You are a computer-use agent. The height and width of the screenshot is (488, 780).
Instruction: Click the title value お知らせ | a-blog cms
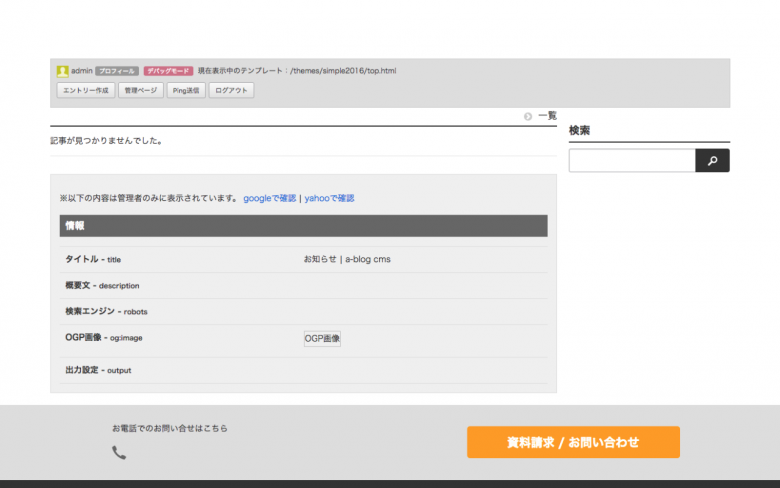[x=347, y=259]
